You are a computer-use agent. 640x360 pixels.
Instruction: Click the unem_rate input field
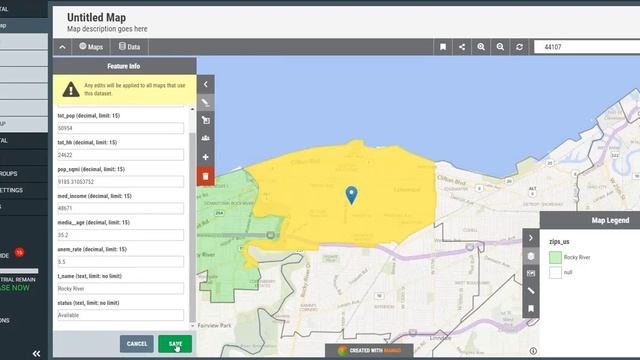pyautogui.click(x=121, y=262)
